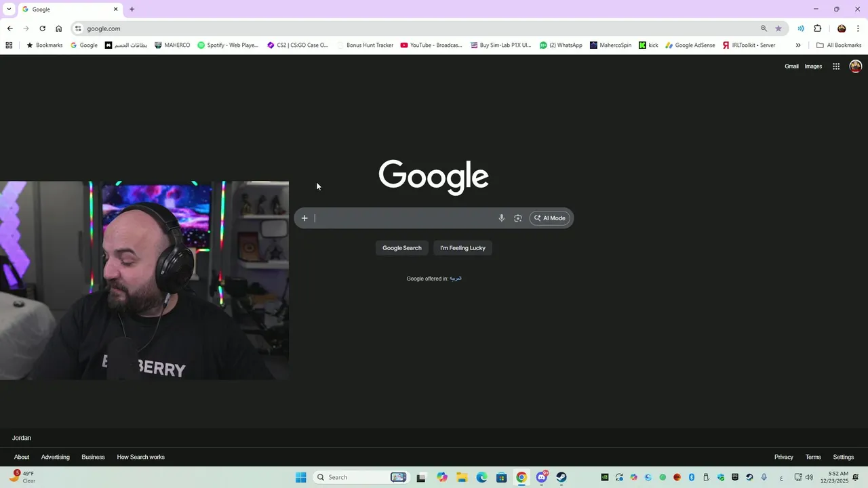The width and height of the screenshot is (868, 488).
Task: Switch to AI Mode
Action: tap(550, 218)
